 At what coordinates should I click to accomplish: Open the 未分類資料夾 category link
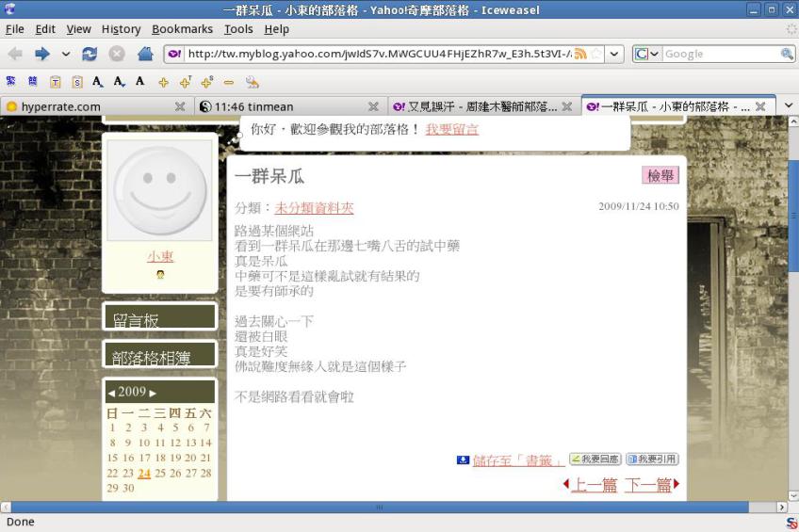(314, 208)
